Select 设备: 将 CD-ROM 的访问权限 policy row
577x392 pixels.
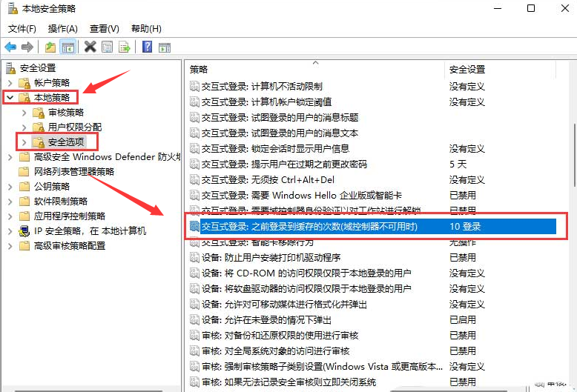[372, 273]
